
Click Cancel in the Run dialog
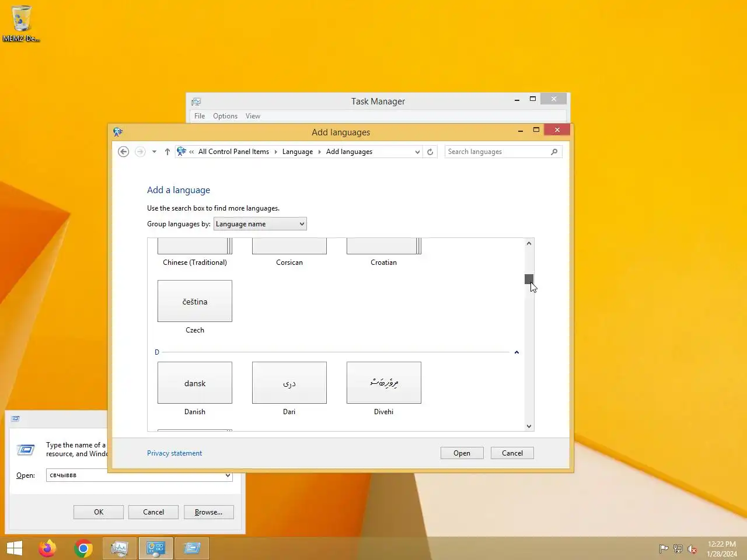[153, 512]
